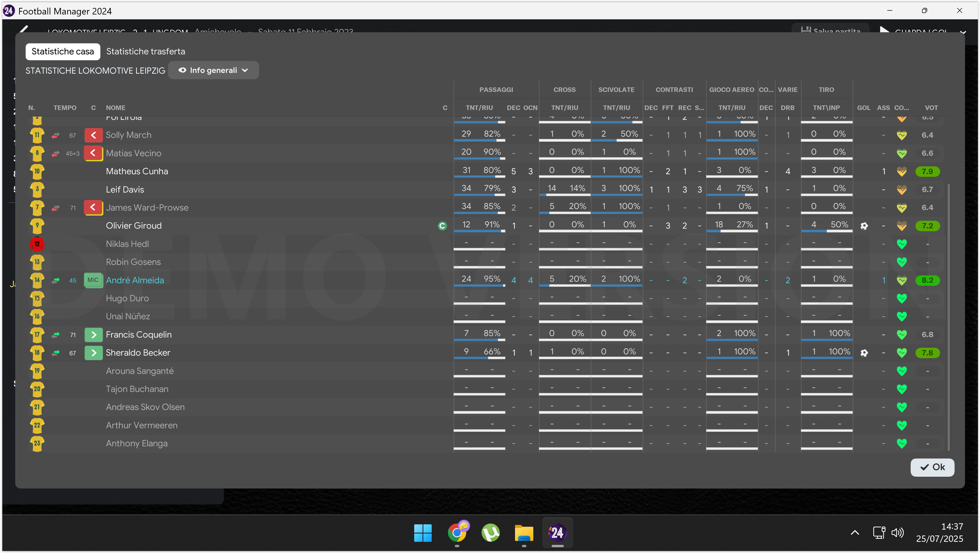Click Matheus Cunha's number 10 shirt icon
This screenshot has width=980, height=553.
pos(37,171)
